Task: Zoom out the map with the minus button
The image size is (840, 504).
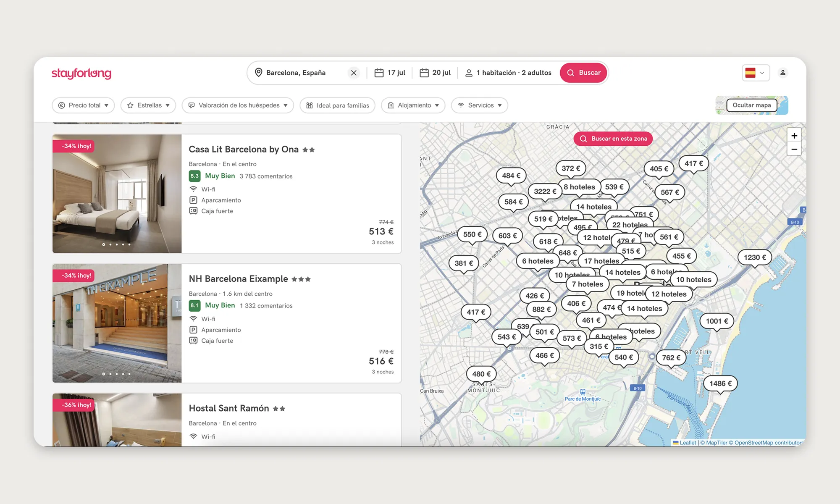Action: [x=794, y=149]
